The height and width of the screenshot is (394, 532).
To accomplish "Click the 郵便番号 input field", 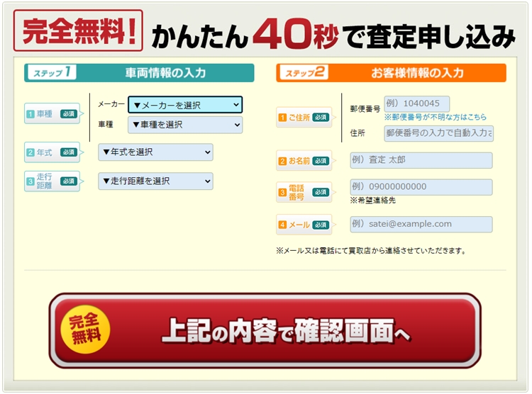I will coord(416,103).
